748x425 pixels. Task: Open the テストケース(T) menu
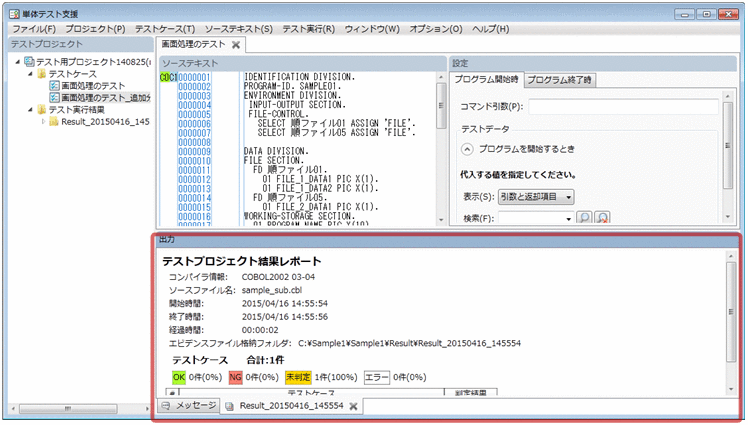[165, 29]
